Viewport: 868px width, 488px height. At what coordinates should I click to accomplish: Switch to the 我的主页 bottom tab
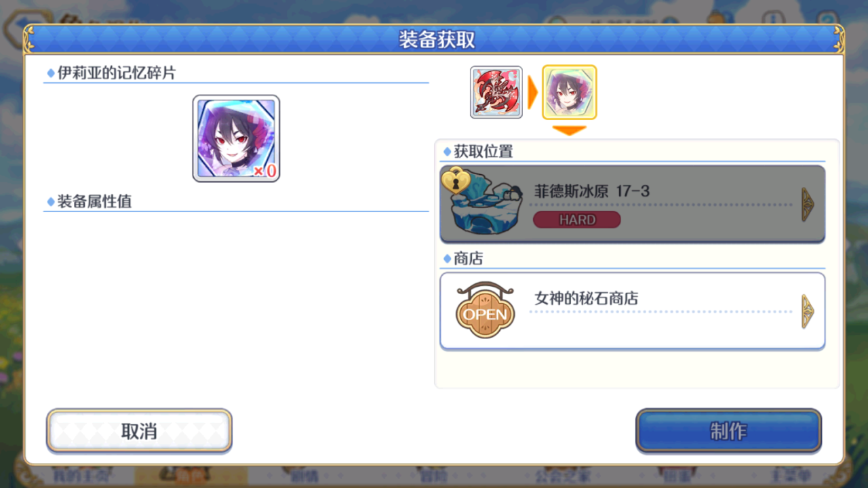(x=81, y=476)
